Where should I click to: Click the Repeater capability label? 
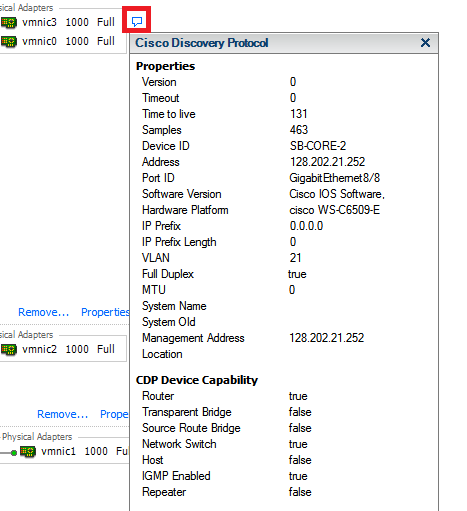pos(164,492)
